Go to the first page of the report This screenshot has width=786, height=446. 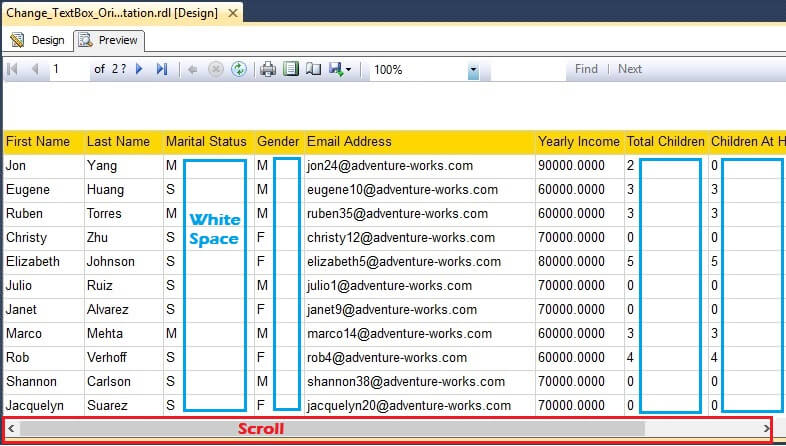[x=13, y=69]
